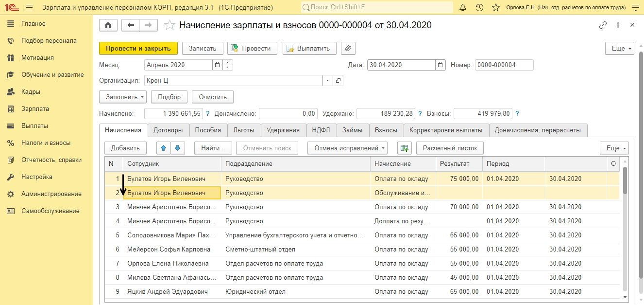Open notifications bell icon in title bar
The height and width of the screenshot is (305, 644).
pos(463,8)
